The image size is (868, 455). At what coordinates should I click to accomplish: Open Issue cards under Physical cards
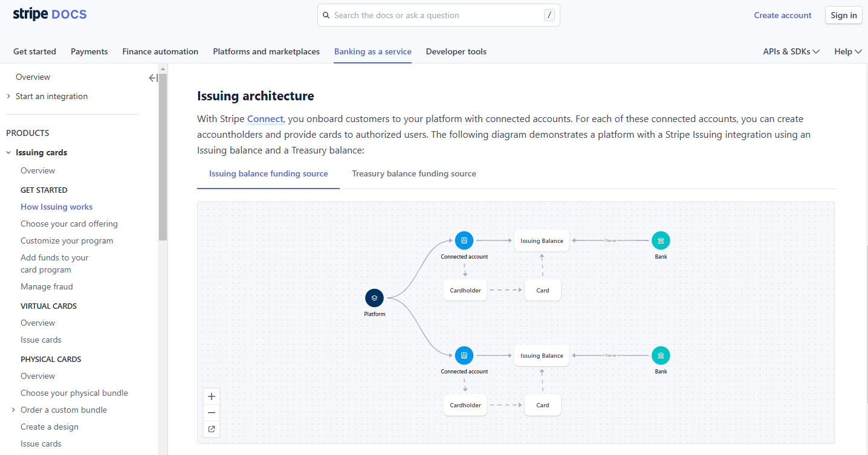41,444
